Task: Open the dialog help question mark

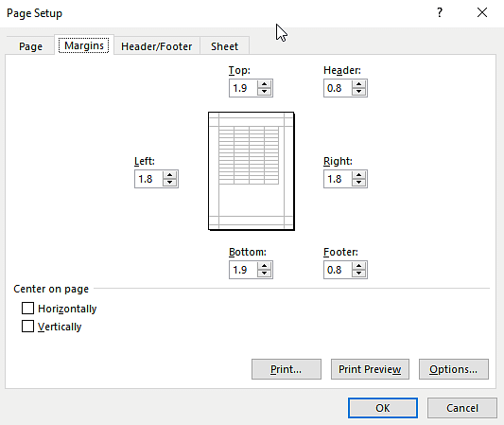Action: coord(440,13)
